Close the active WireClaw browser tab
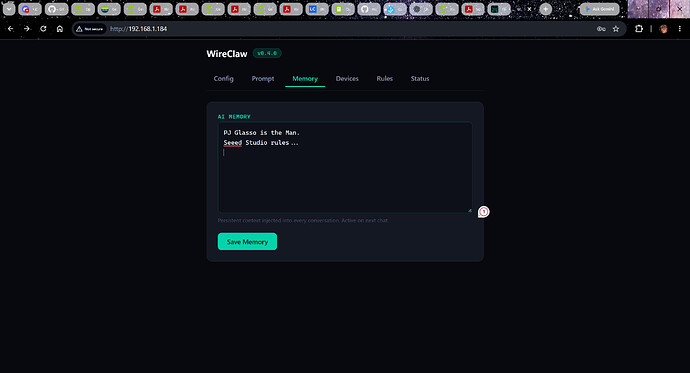Screen dimensions: 690x373 point(529,9)
